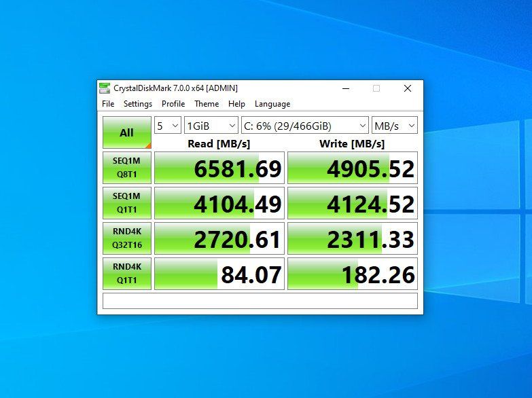Start the SEQ1M Q8T1 test
532x398 pixels.
click(x=127, y=168)
